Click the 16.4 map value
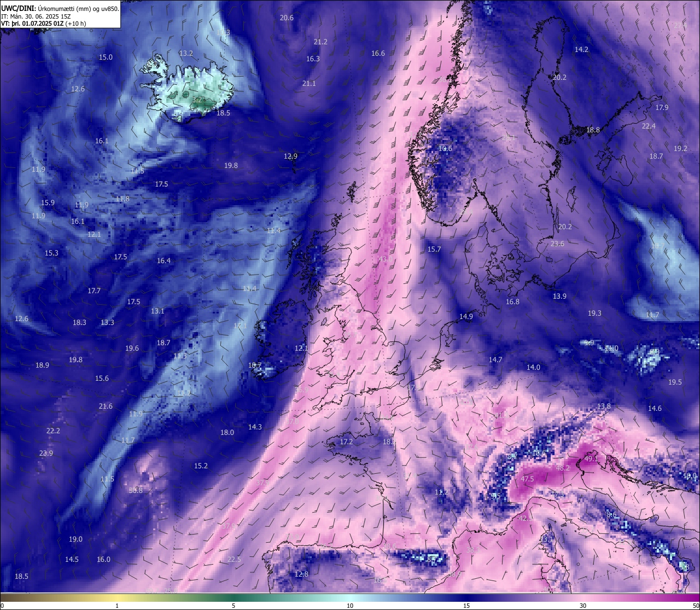Viewport: 700px width, 610px height. click(164, 261)
